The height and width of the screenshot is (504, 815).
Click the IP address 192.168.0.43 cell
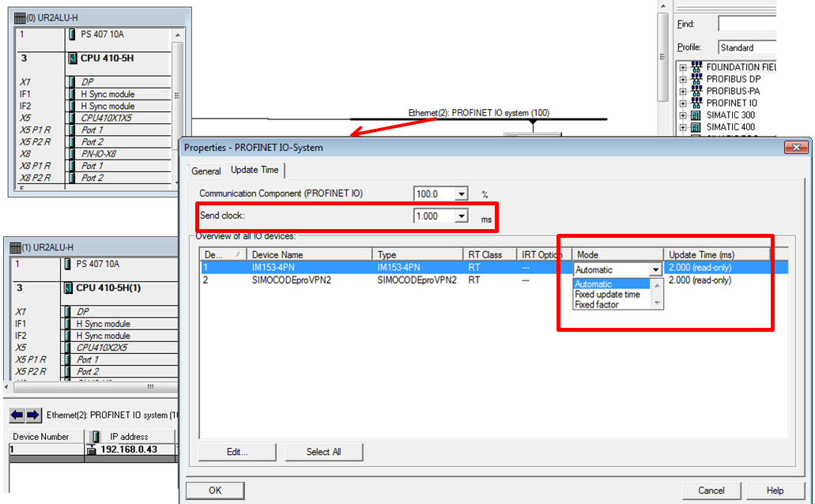[x=129, y=449]
